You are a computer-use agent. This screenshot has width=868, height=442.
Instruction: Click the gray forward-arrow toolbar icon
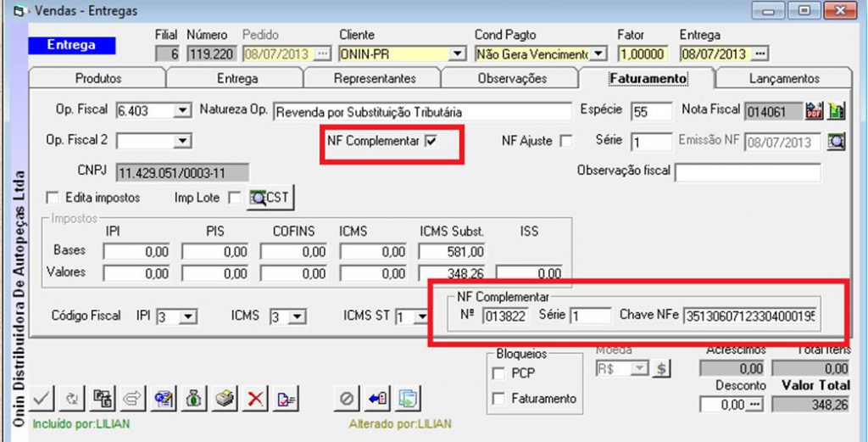pos(133,398)
